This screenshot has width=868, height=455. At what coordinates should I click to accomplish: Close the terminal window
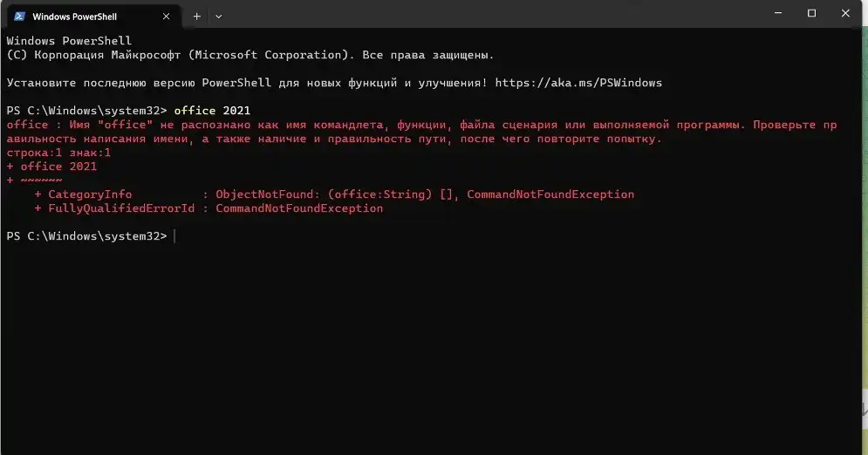pos(845,13)
